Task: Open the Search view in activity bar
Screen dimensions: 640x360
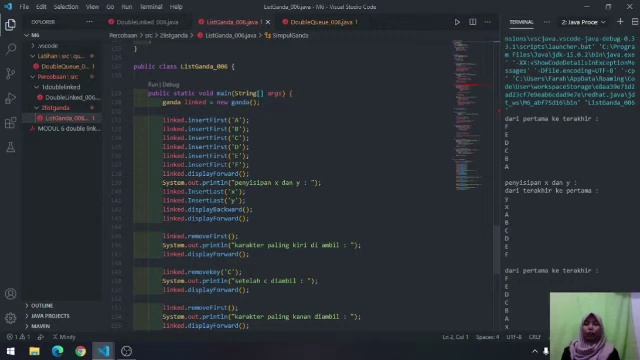Action: click(11, 49)
